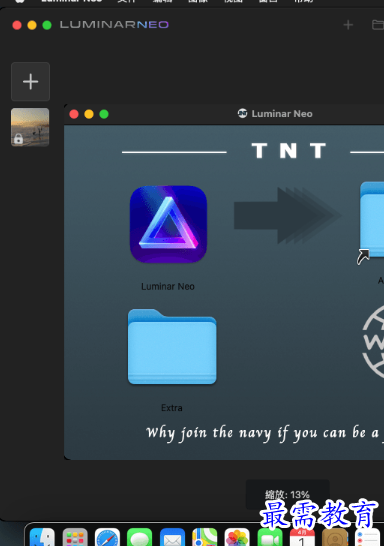Open Maps from the Dock
Screen dimensions: 384x546
click(205, 537)
